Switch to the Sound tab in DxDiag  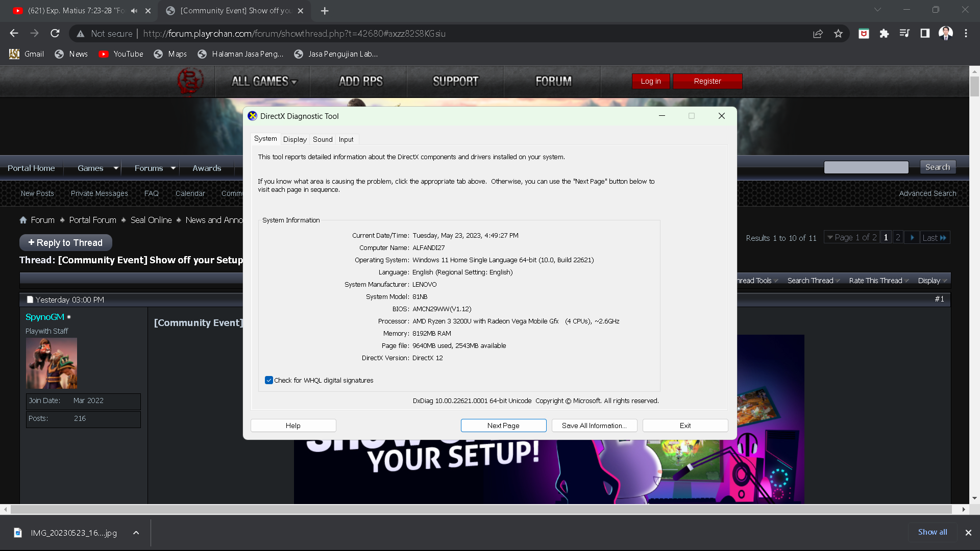(323, 139)
